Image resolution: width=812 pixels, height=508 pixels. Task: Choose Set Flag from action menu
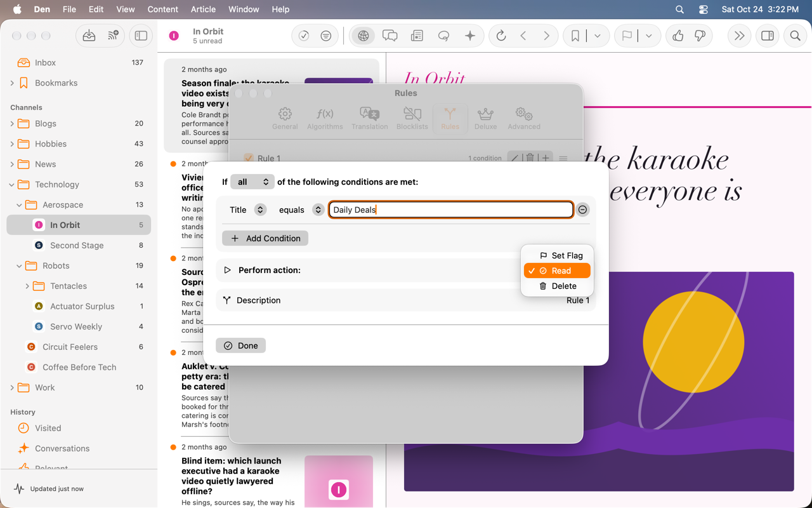point(557,255)
